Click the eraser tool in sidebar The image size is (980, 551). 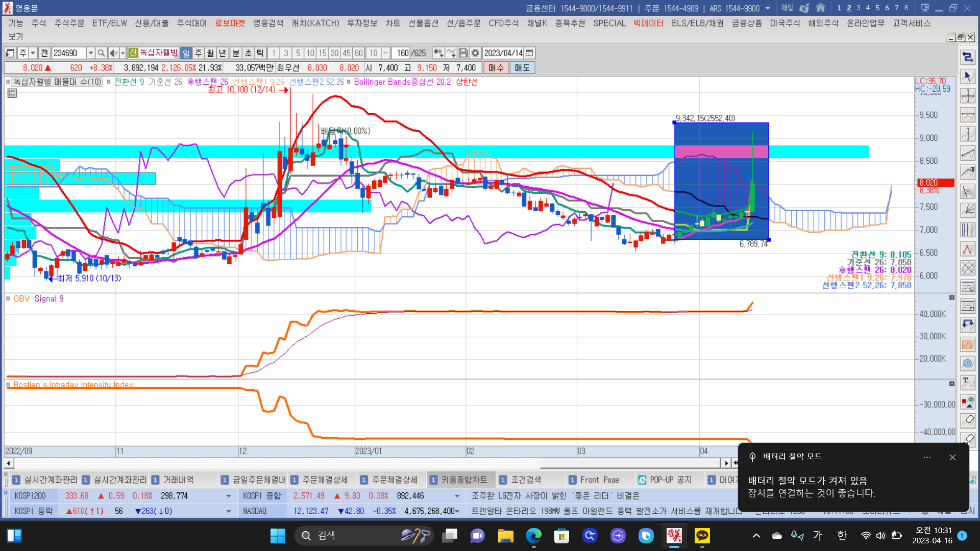[967, 420]
